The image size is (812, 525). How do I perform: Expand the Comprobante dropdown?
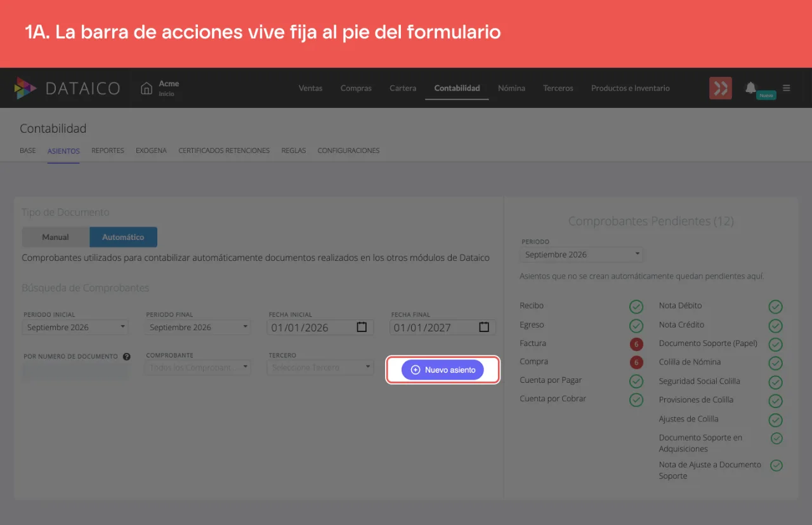pos(198,368)
